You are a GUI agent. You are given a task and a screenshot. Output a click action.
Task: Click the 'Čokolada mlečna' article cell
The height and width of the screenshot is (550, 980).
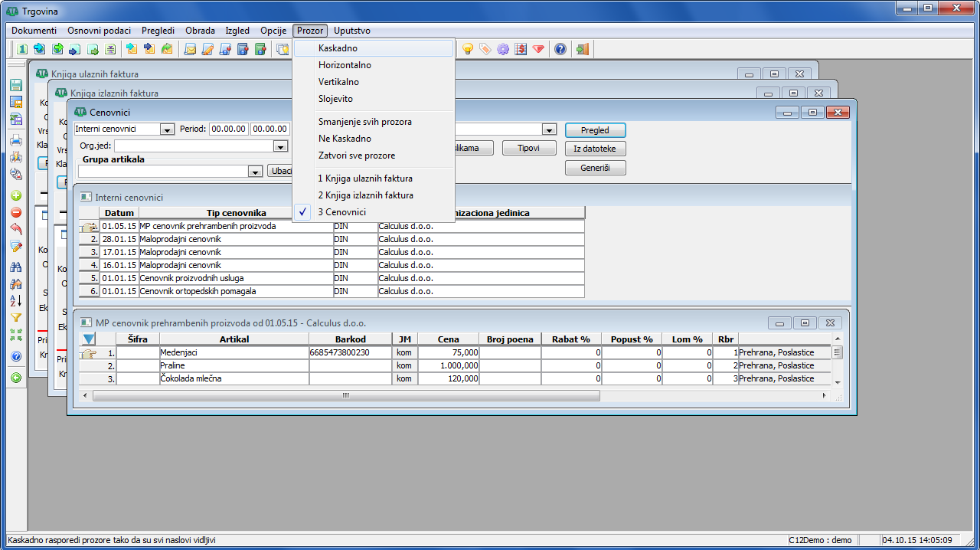tap(234, 378)
